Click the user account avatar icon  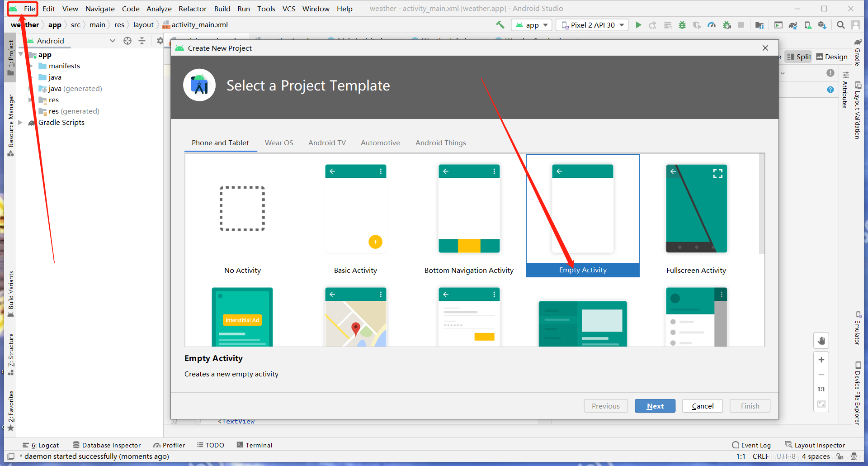point(856,25)
